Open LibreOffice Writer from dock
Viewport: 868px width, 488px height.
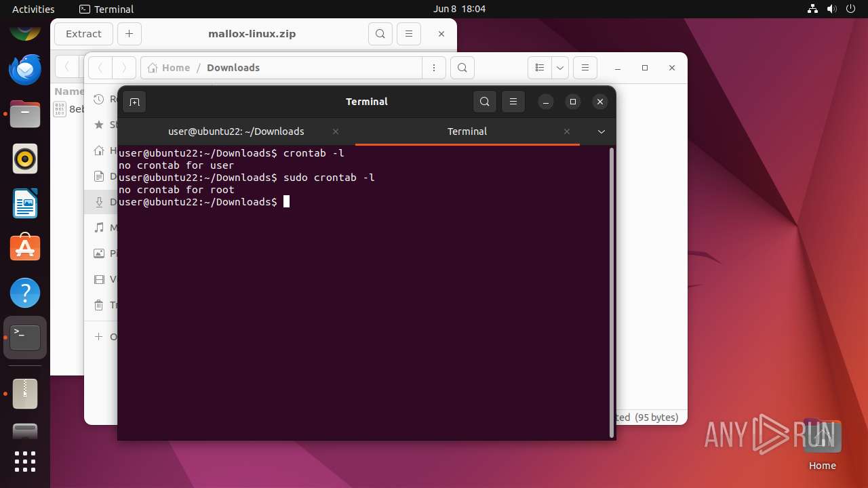pos(25,203)
